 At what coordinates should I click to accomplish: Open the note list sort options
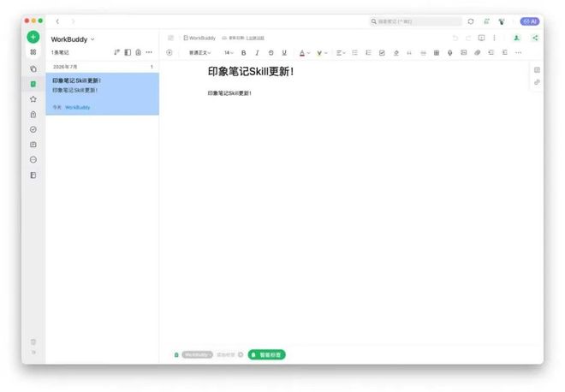click(116, 52)
